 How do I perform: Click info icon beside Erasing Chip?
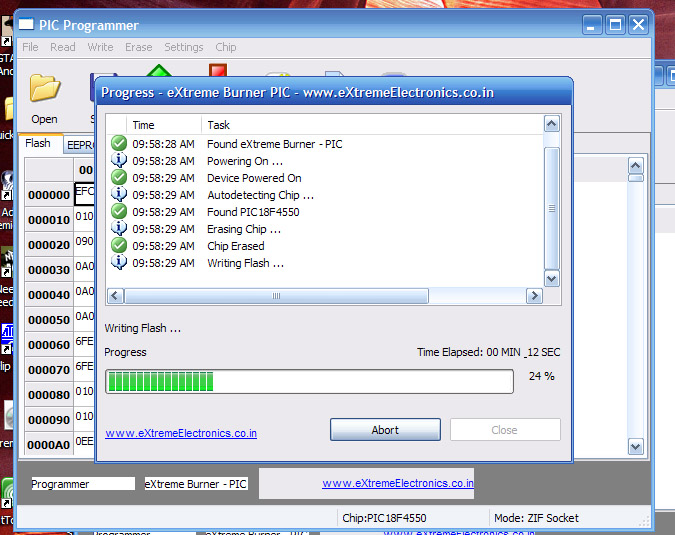tap(119, 228)
